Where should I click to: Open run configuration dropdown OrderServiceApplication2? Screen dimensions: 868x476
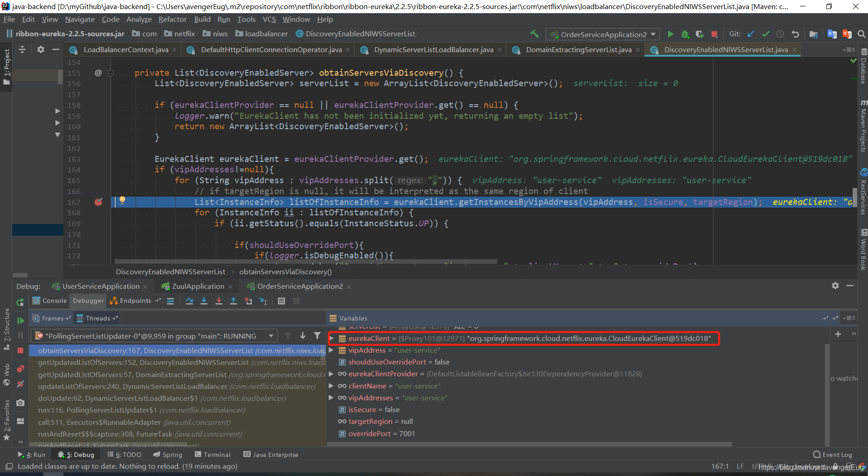tap(603, 34)
